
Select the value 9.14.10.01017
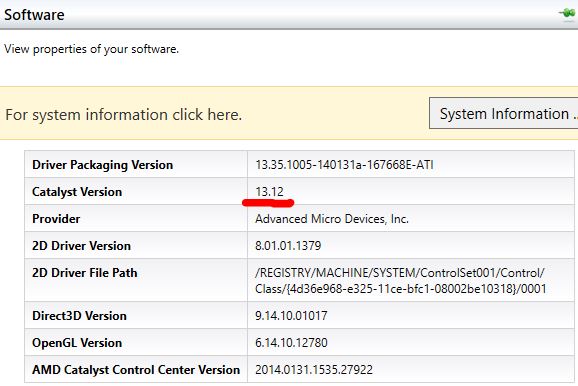coord(291,316)
